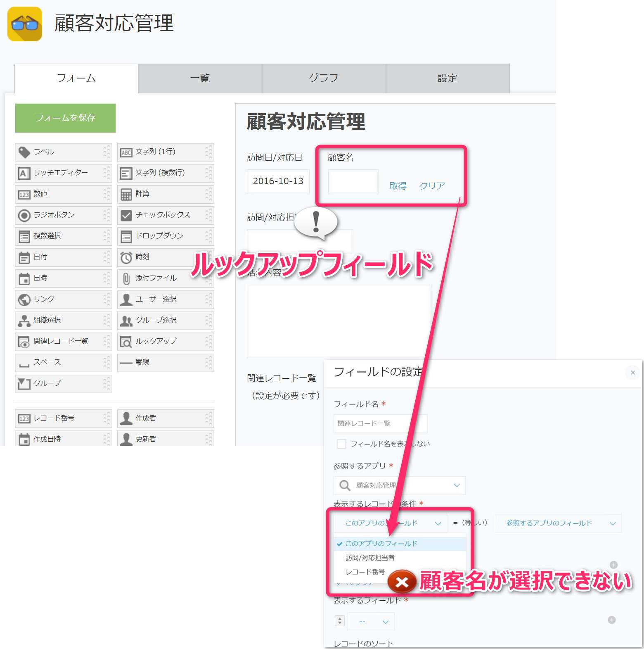Select the 添付ファイル paperclip icon

point(126,278)
